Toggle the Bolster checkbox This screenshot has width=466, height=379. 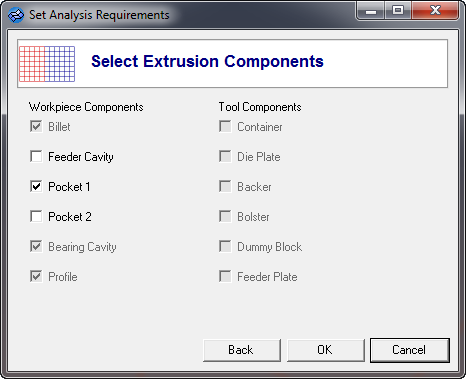[x=225, y=216]
